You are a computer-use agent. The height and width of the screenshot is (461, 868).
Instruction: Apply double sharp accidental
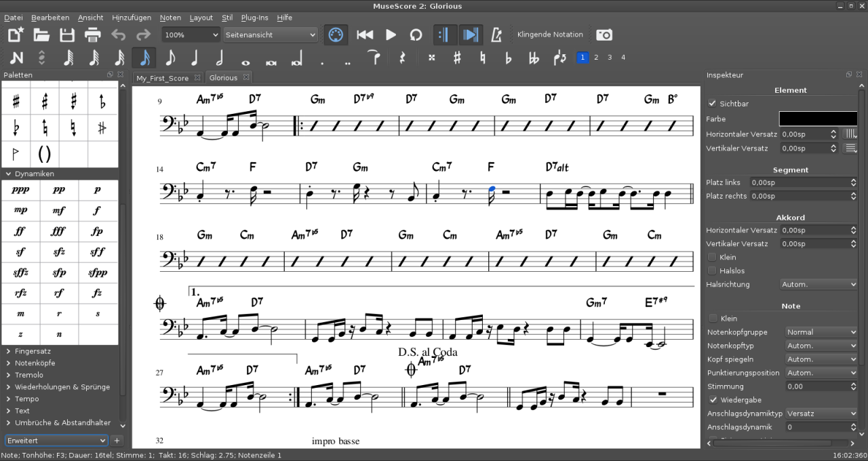click(x=431, y=58)
